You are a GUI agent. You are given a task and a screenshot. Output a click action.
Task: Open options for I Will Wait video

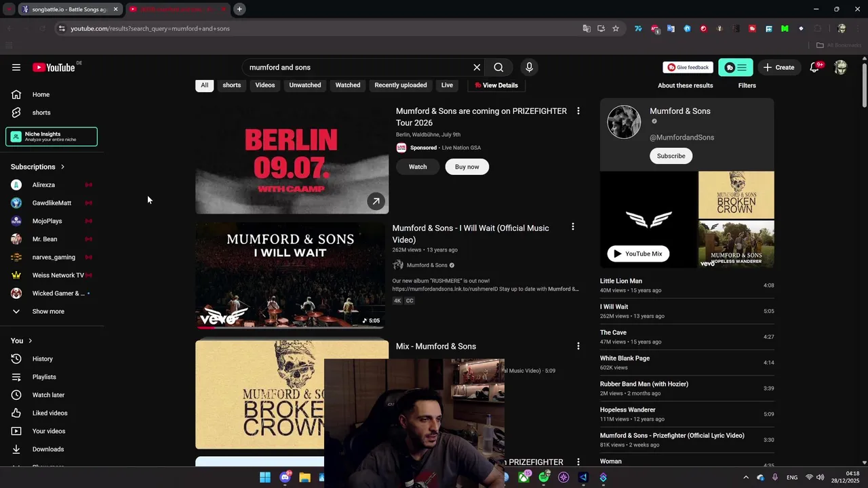pos(572,228)
